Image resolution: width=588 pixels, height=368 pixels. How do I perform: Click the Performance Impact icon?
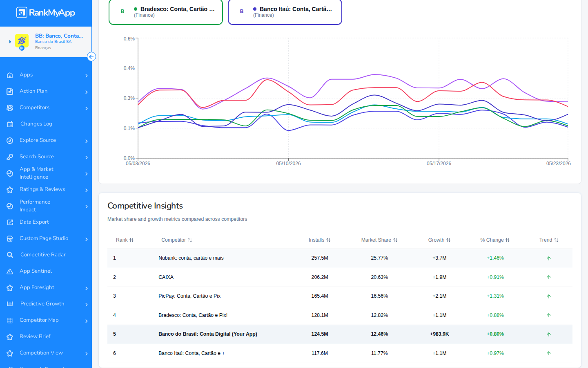(x=10, y=206)
